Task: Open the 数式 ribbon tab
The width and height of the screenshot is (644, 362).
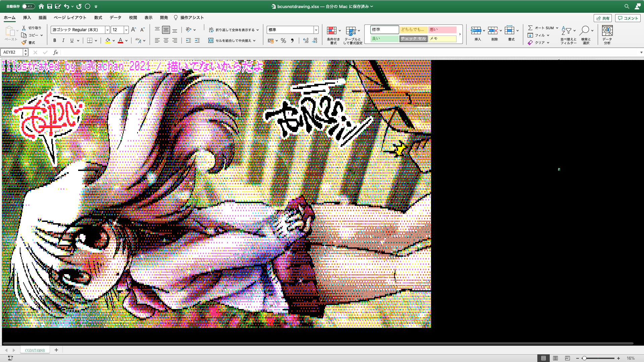Action: (98, 18)
